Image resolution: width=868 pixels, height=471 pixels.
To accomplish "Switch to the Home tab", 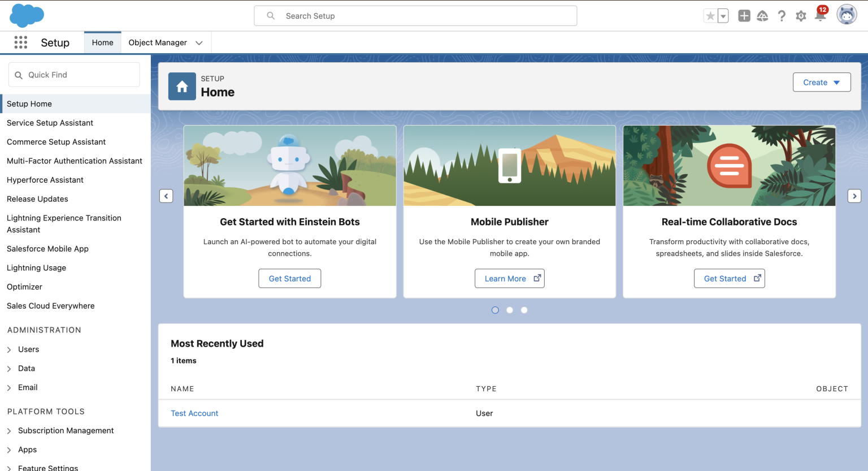I will (x=102, y=42).
